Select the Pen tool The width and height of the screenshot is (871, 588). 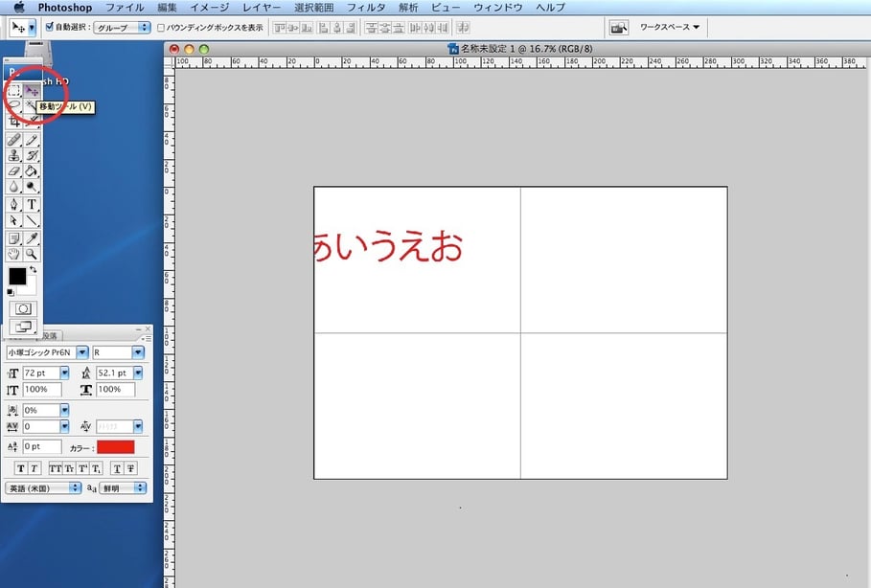(14, 204)
